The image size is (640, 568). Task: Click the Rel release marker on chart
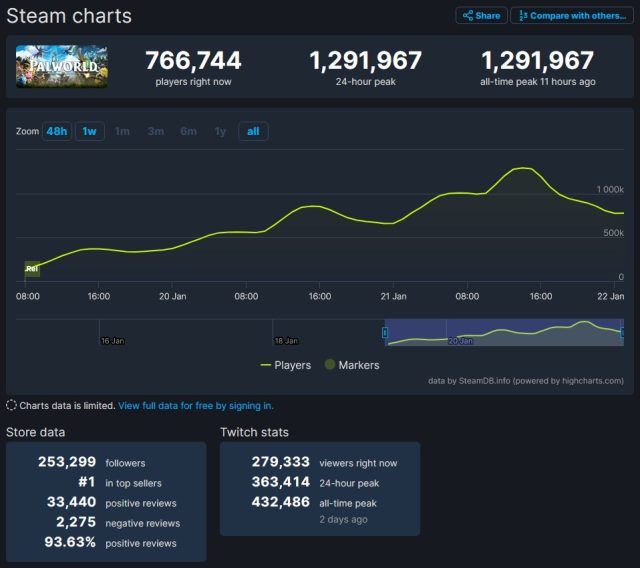tap(32, 268)
